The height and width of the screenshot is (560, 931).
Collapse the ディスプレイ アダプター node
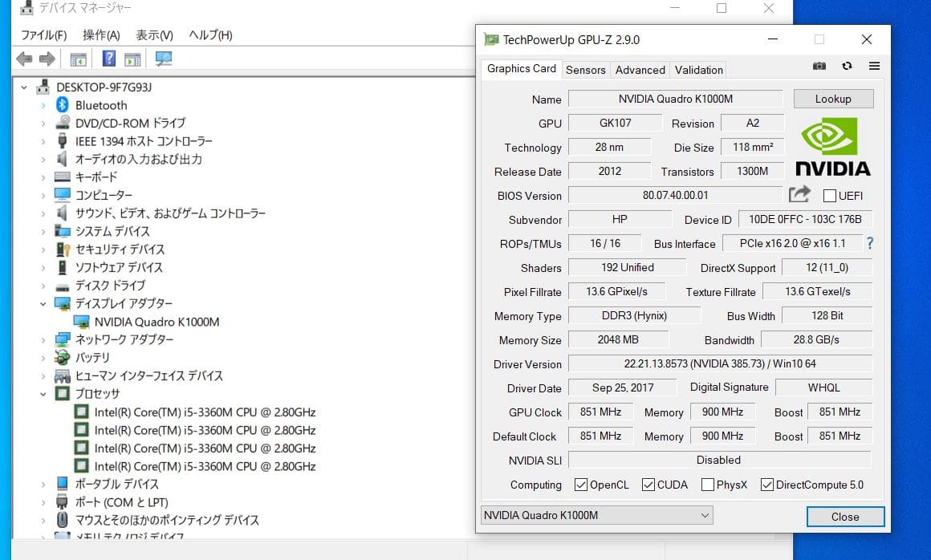click(x=43, y=304)
